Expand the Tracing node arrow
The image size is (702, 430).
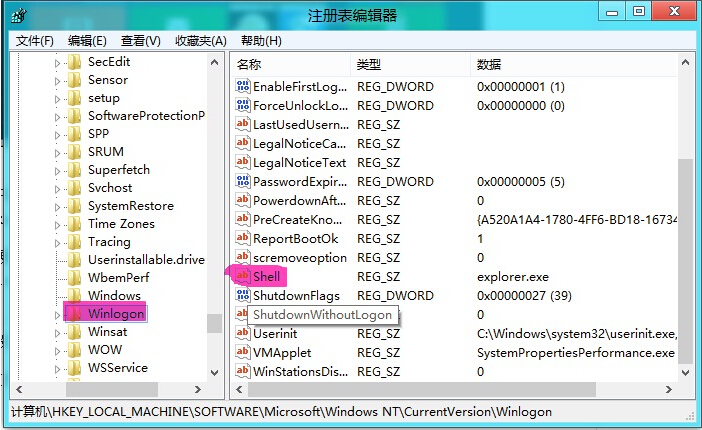point(57,243)
